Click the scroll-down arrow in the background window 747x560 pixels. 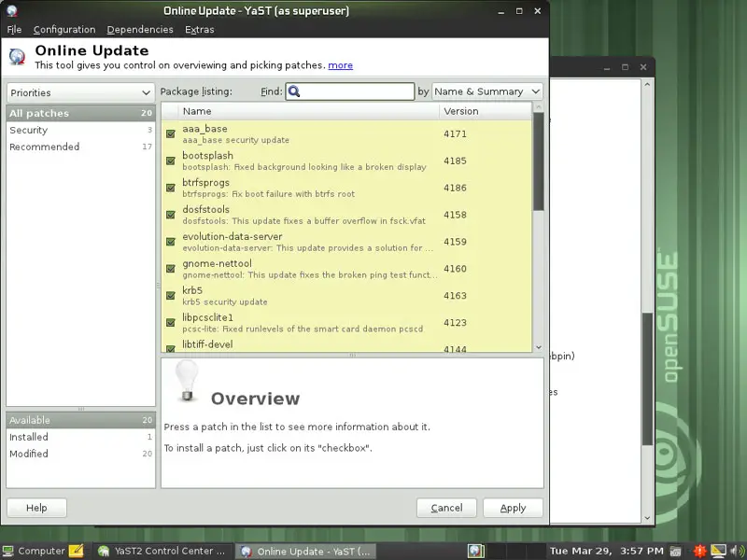(647, 518)
